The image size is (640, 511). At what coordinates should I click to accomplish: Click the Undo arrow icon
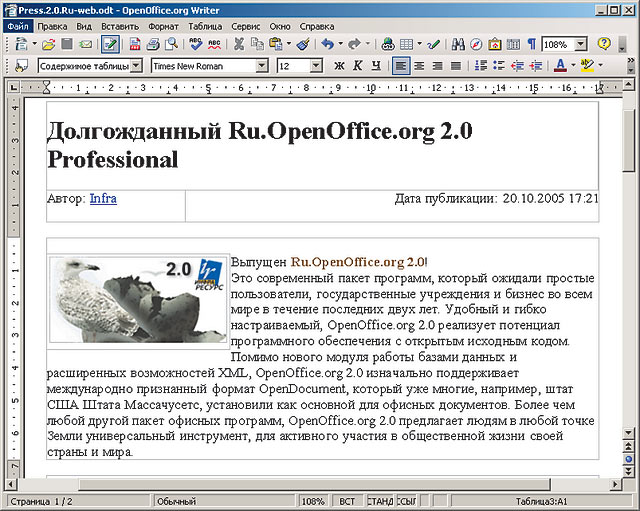pos(327,44)
